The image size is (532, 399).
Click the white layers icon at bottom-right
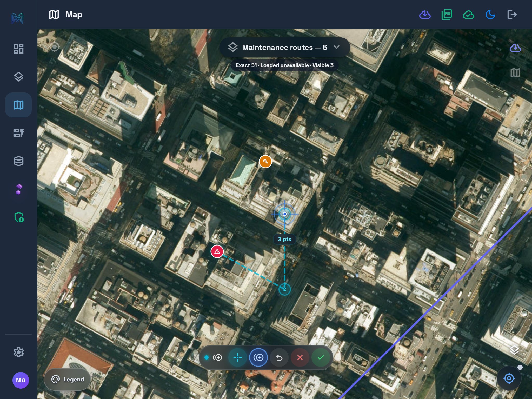[x=514, y=350]
